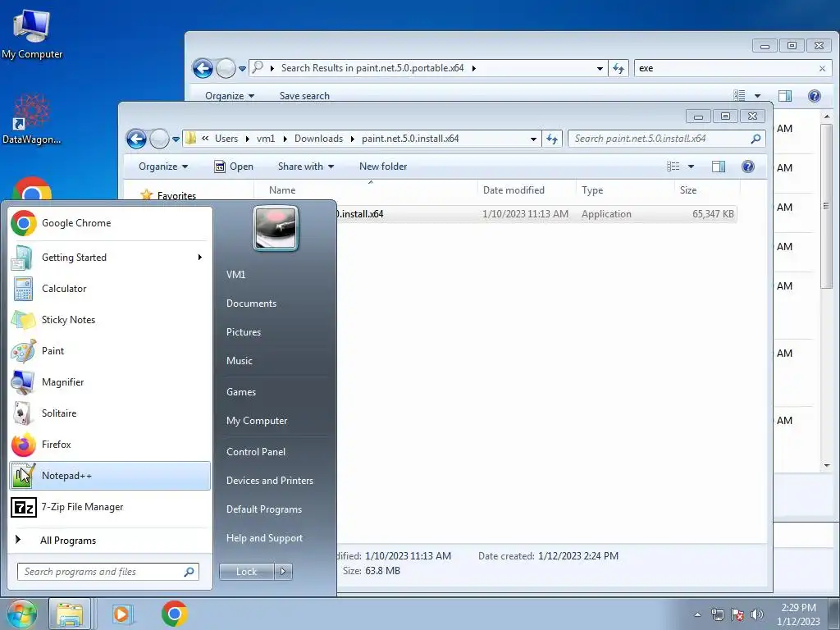Screen dimensions: 840x630
Task: Open Magnifier from Start menu
Action: pos(110,382)
